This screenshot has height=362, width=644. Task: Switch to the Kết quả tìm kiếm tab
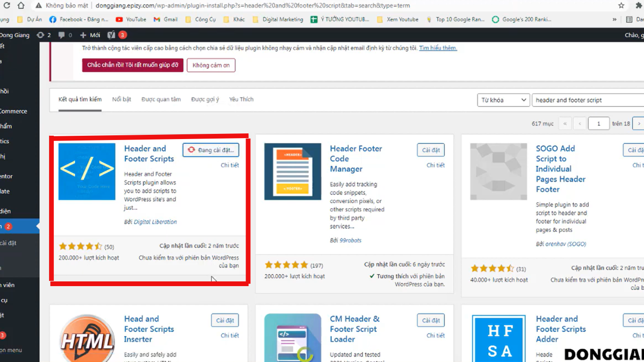(x=80, y=99)
